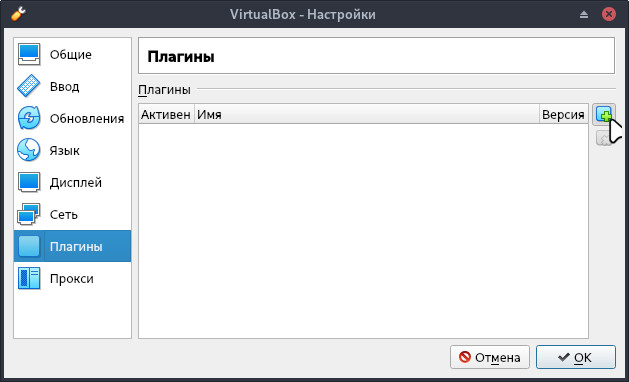The width and height of the screenshot is (629, 382).
Task: Sort by the Активен column header
Action: coord(166,114)
